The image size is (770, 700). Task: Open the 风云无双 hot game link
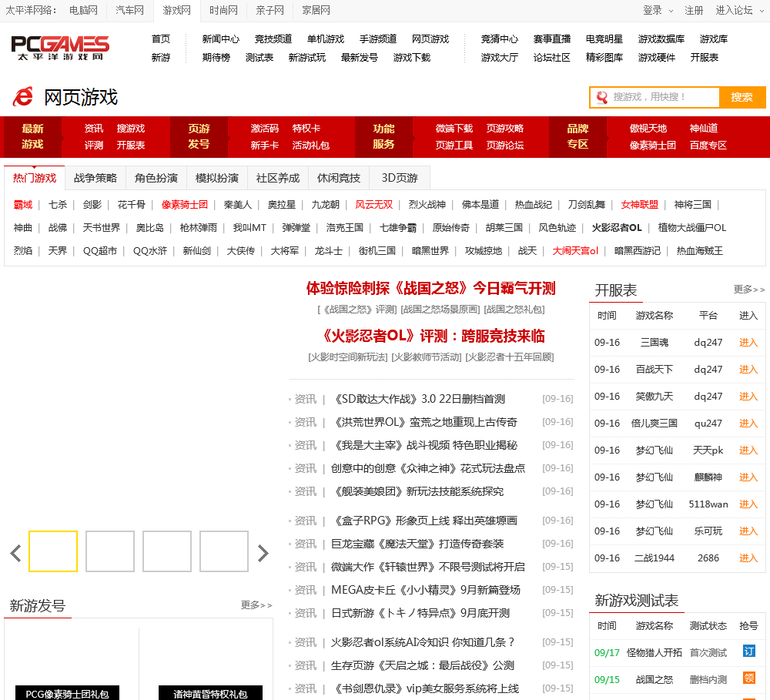point(374,204)
